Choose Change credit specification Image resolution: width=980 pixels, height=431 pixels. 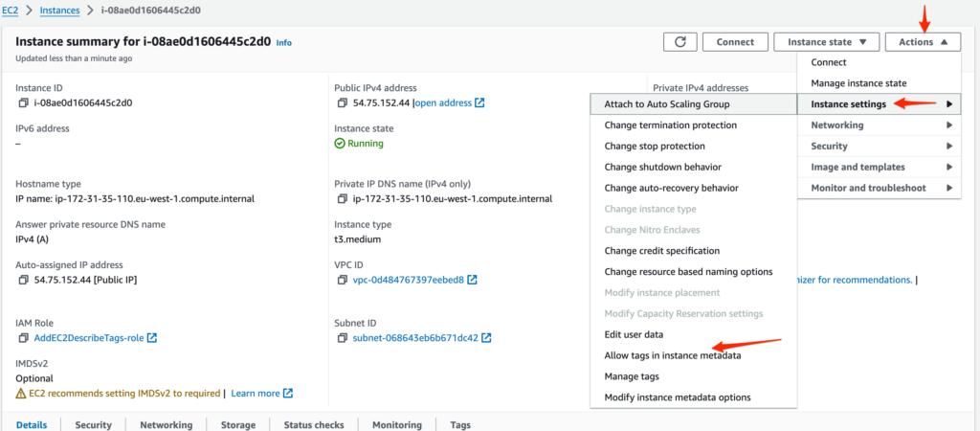pyautogui.click(x=694, y=251)
